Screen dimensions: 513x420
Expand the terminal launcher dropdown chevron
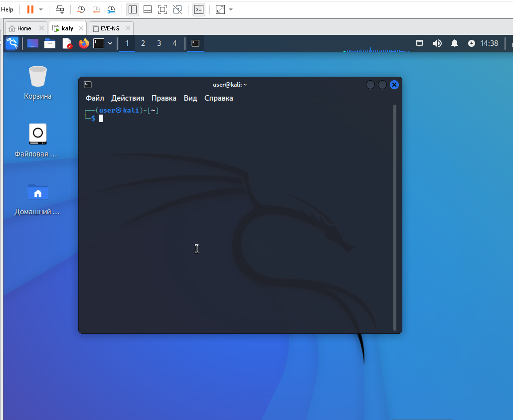(110, 43)
